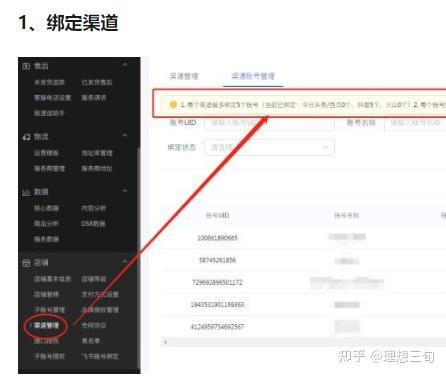446x376 pixels.
Task: Open 运费模板 under 物流
Action: click(46, 153)
